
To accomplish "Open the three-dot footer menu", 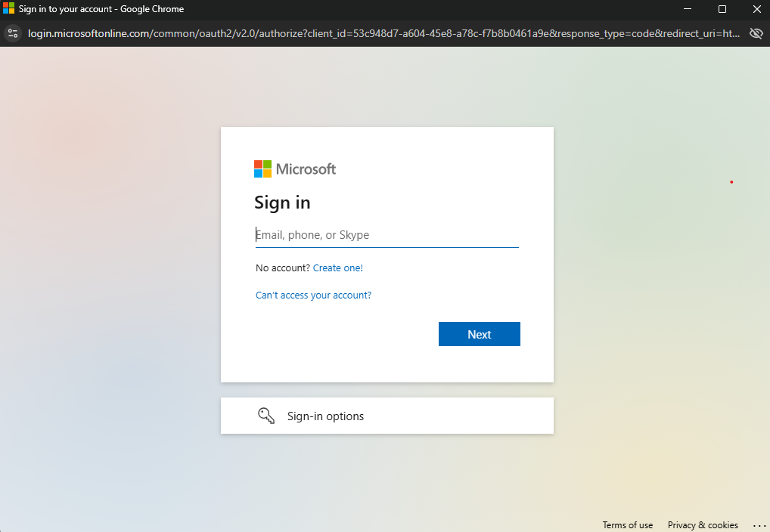I will coord(759,526).
